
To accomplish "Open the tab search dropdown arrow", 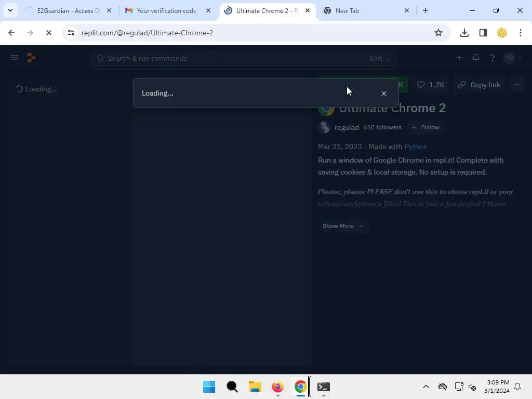I will [x=10, y=10].
